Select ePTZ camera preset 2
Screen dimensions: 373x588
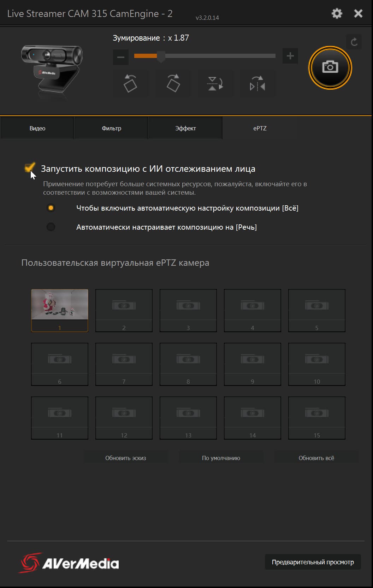point(124,310)
